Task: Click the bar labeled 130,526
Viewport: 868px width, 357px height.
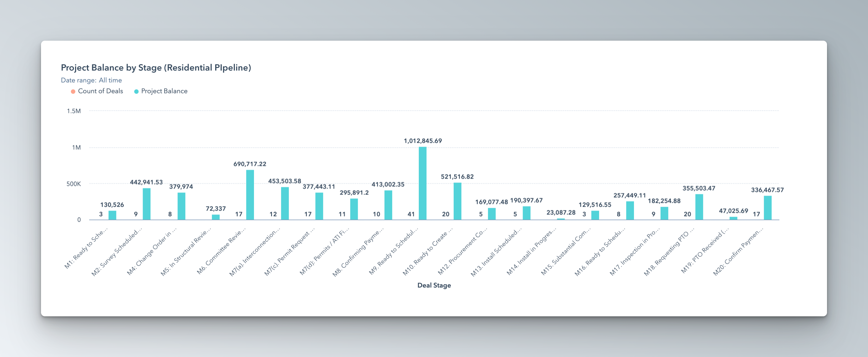Action: (x=112, y=215)
